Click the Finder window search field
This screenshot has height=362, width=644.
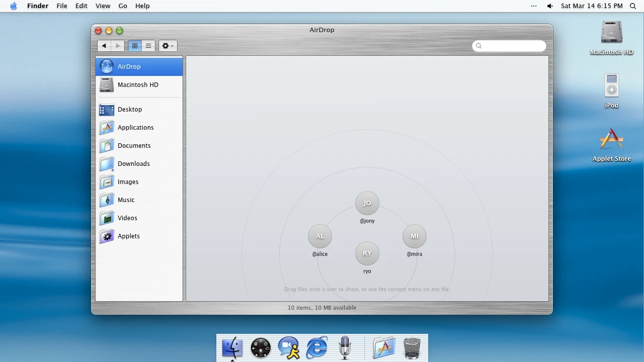coord(509,46)
